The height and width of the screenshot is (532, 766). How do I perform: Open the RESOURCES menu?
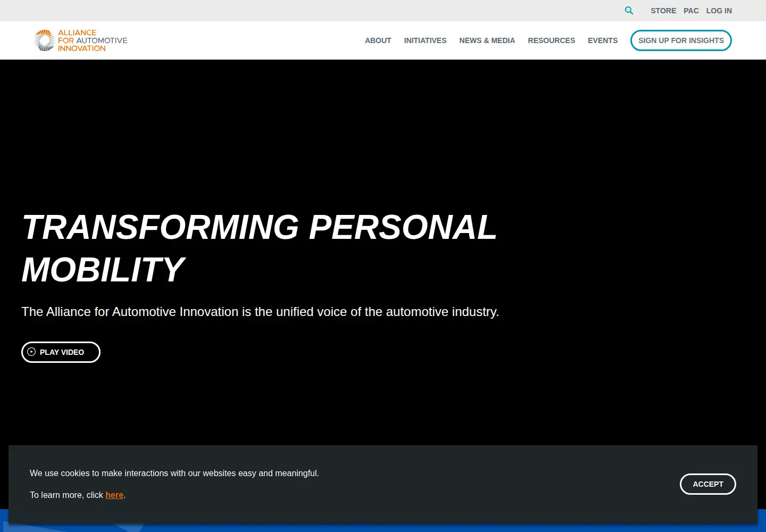(551, 40)
